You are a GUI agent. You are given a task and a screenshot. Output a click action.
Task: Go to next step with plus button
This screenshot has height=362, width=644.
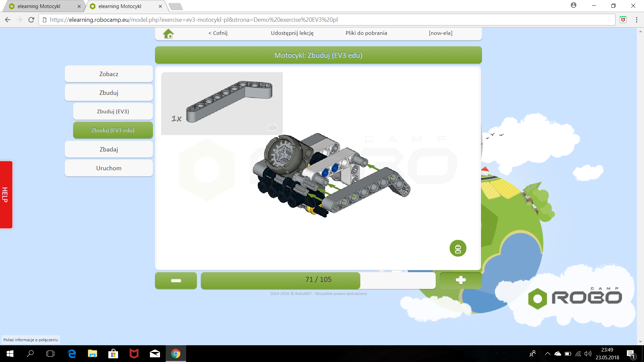(461, 280)
